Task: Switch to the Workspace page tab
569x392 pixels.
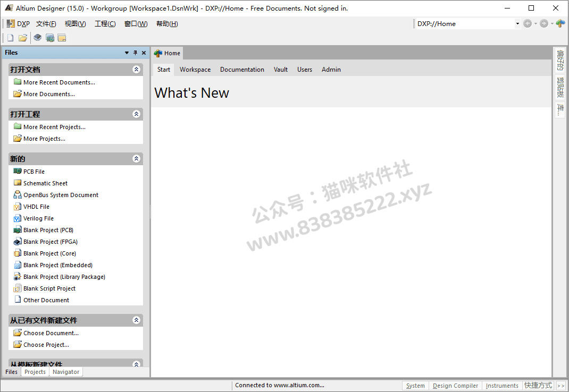Action: click(x=195, y=69)
